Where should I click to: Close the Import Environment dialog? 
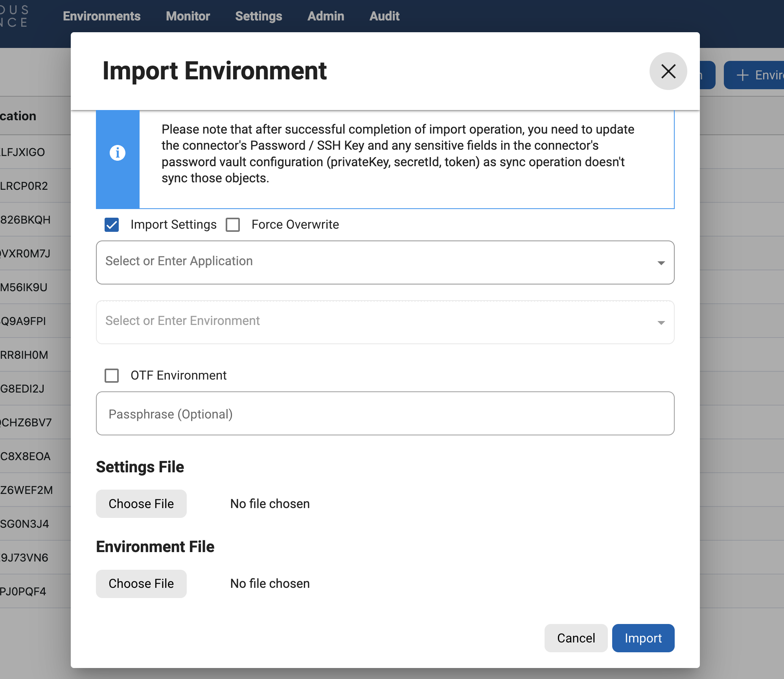tap(668, 72)
